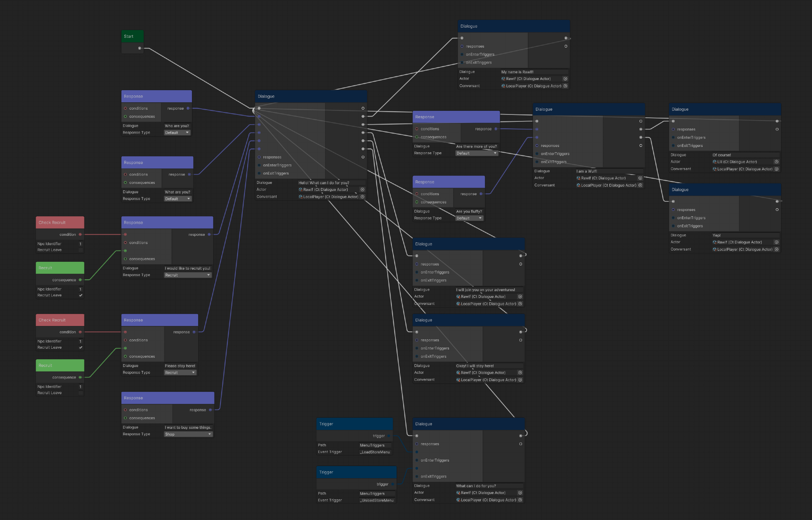This screenshot has height=520, width=812.
Task: Click the Start node's output port
Action: (140, 48)
